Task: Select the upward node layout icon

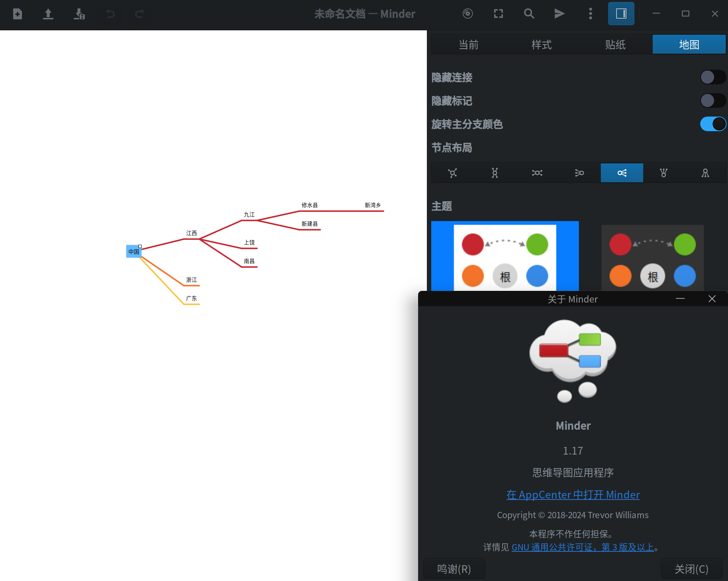Action: 664,173
